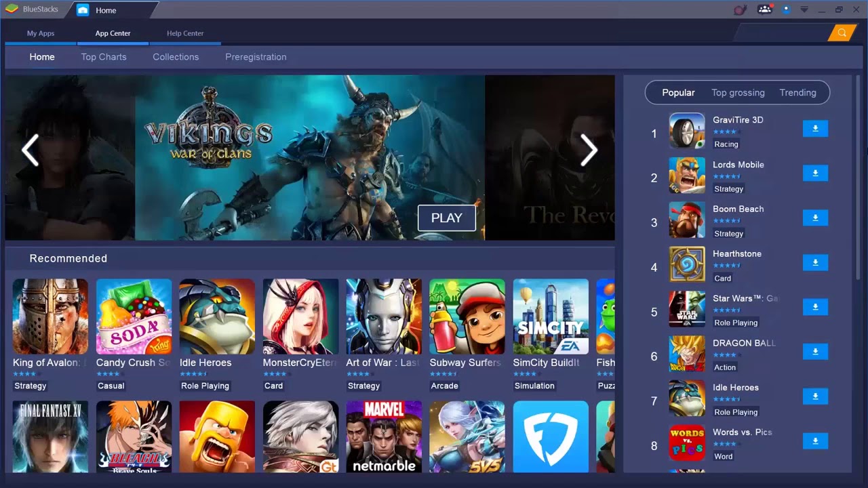Open Words vs. Pics red icon
868x488 pixels.
tap(687, 443)
